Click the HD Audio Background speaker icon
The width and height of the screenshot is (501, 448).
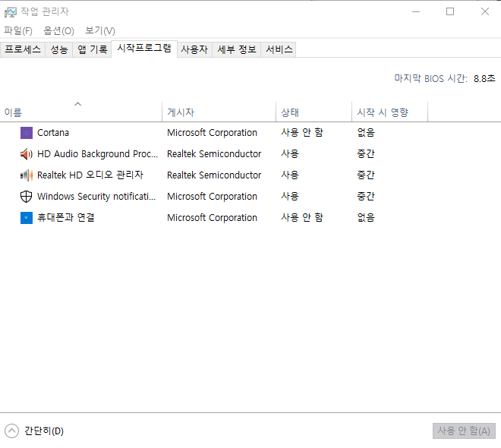(x=27, y=154)
